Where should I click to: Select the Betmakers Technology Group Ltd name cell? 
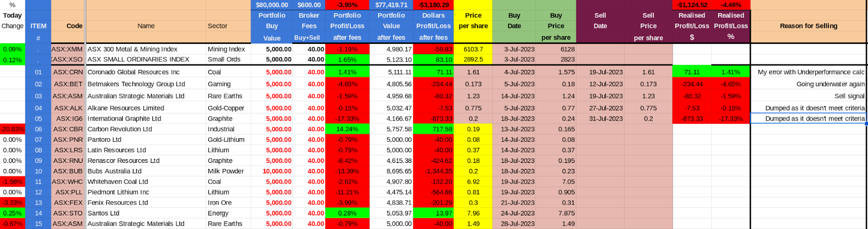click(x=146, y=84)
